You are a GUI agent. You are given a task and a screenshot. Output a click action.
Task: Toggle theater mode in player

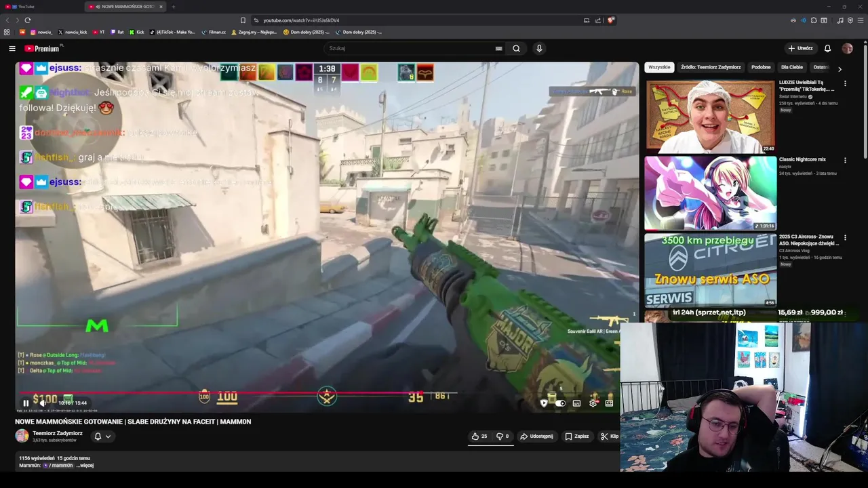(609, 403)
